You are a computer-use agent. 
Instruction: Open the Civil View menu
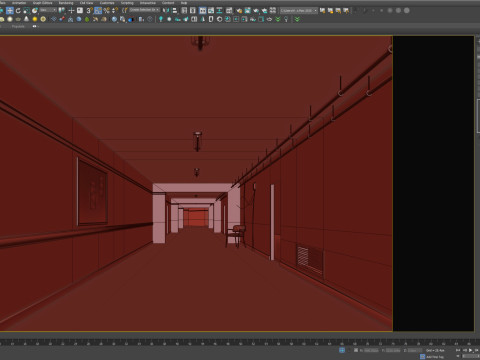86,3
